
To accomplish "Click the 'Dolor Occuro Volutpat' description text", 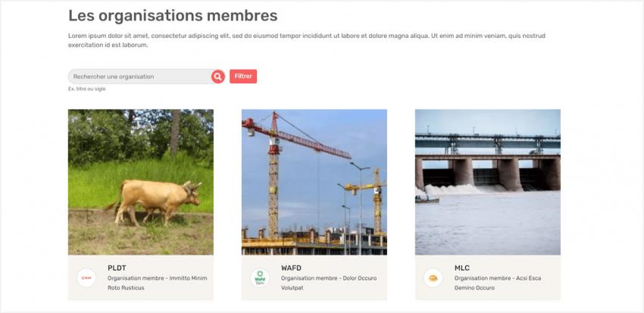I will tap(329, 283).
